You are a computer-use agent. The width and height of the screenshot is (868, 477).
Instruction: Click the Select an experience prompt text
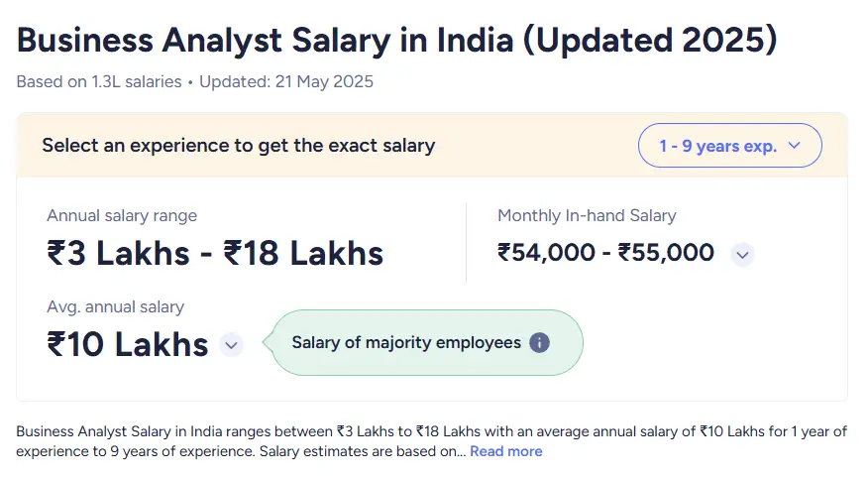(239, 145)
